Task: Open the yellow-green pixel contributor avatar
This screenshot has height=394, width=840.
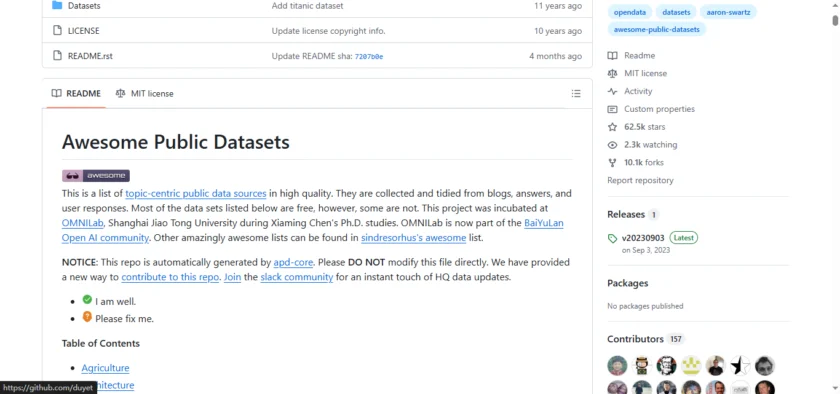Action: pyautogui.click(x=691, y=366)
